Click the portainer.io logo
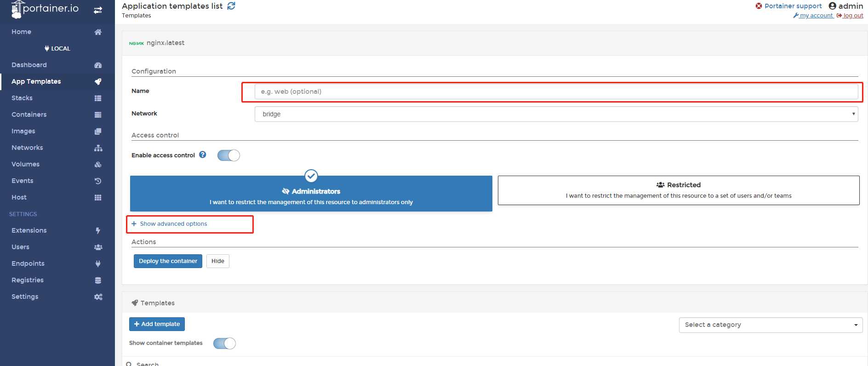The height and width of the screenshot is (366, 868). coord(45,9)
